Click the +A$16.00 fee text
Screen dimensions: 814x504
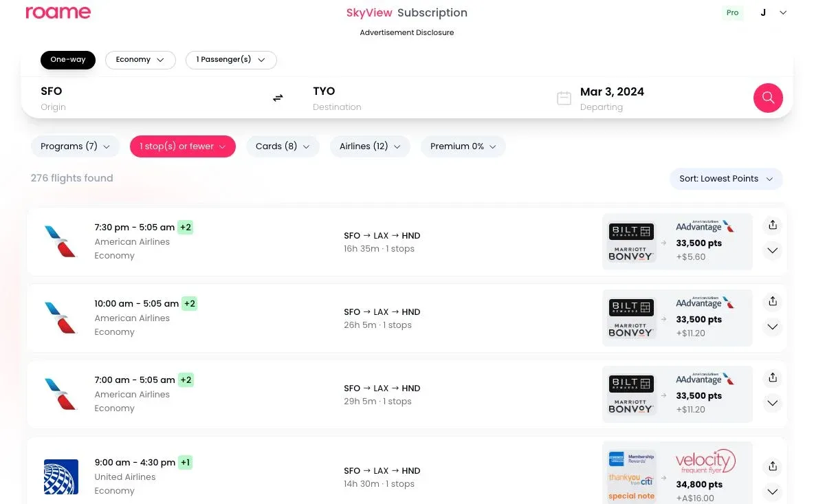pos(695,498)
